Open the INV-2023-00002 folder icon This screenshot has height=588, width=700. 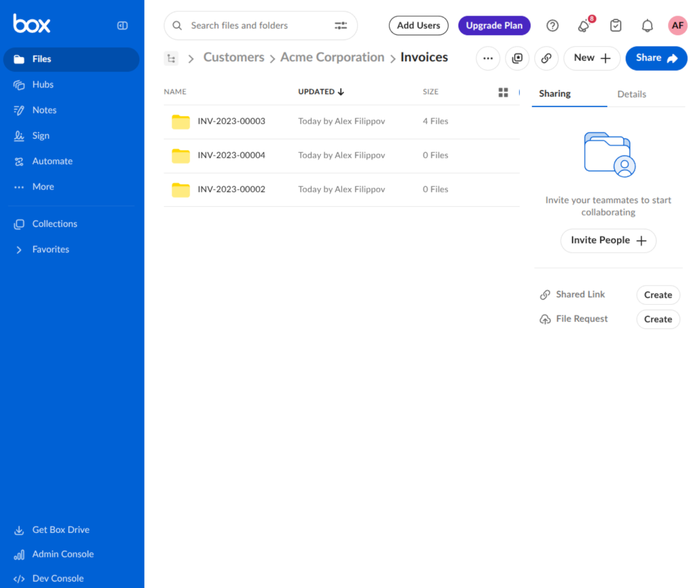[181, 190]
